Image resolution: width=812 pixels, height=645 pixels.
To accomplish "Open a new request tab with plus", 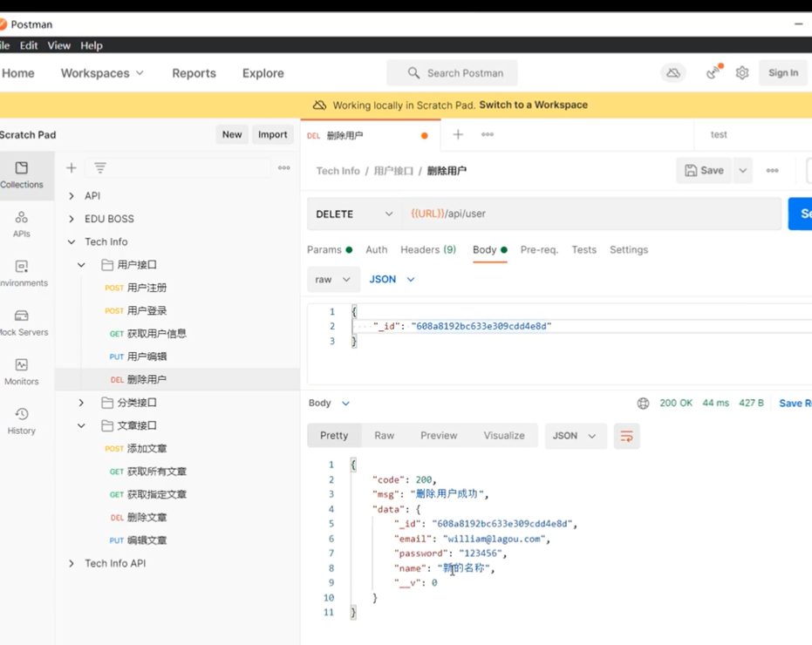I will [458, 134].
